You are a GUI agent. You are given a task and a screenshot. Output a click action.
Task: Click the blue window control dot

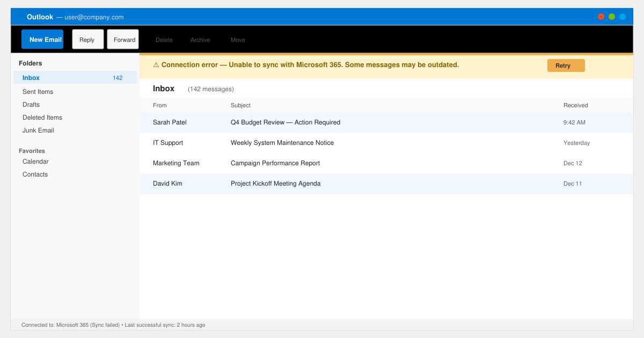click(x=623, y=17)
